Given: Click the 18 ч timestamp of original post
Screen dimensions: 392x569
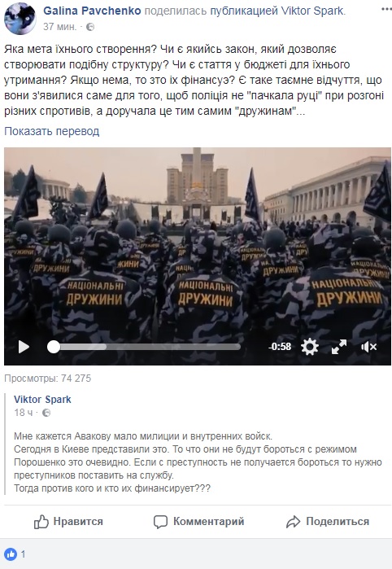Looking at the screenshot, I should (x=24, y=413).
